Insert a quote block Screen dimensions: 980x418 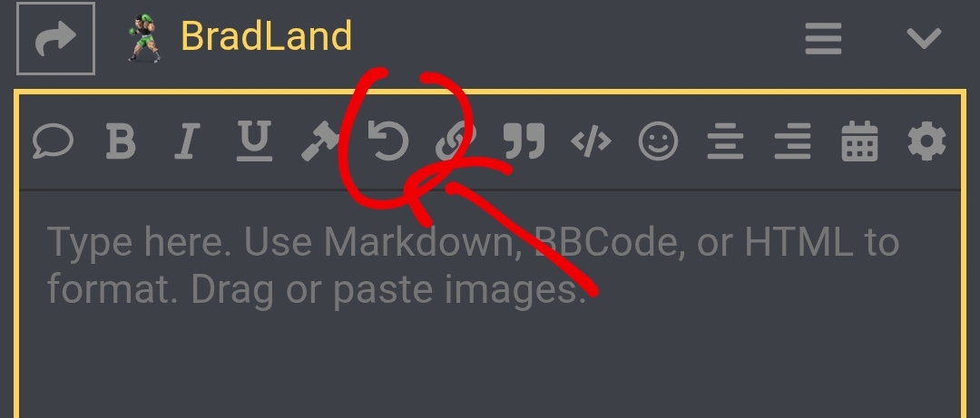tap(524, 141)
